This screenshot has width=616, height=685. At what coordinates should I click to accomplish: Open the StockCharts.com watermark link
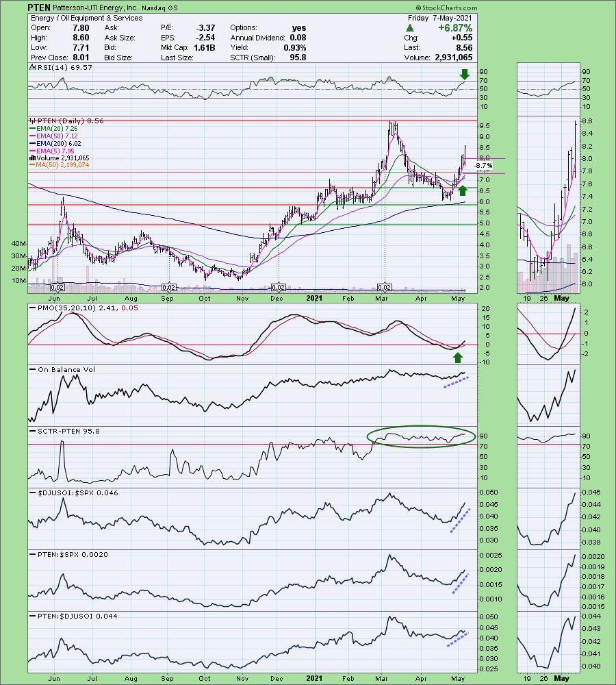(446, 8)
